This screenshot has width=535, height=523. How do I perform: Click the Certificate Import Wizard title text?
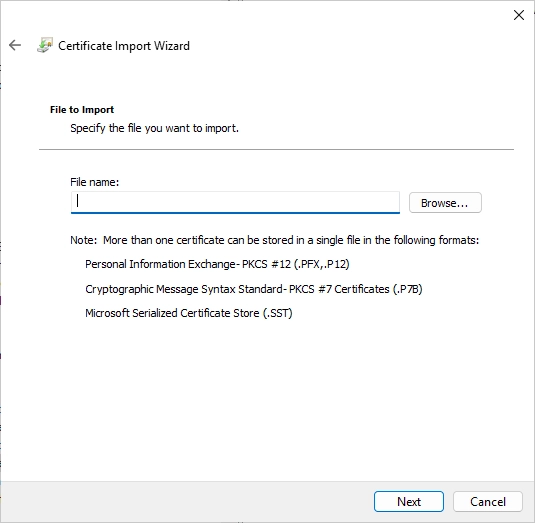point(124,46)
